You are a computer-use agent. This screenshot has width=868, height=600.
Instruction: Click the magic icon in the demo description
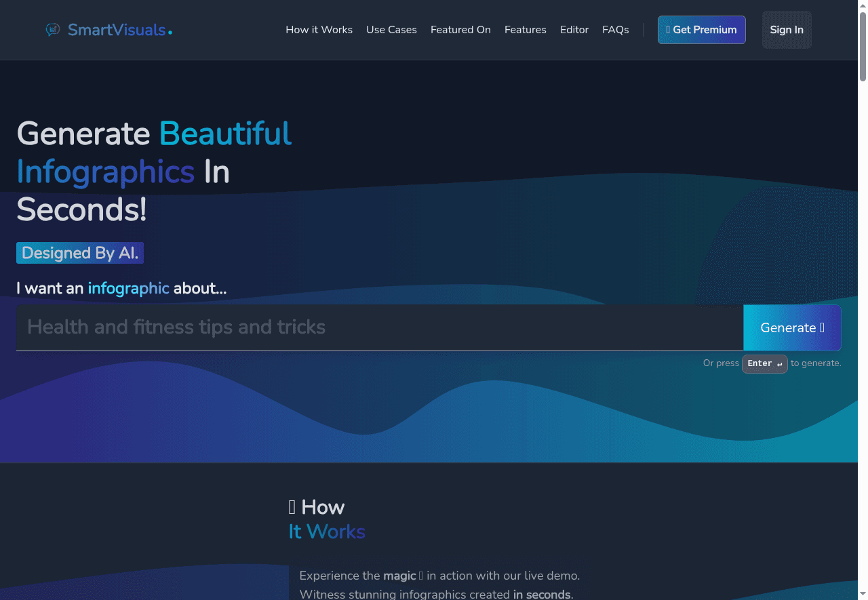(421, 576)
